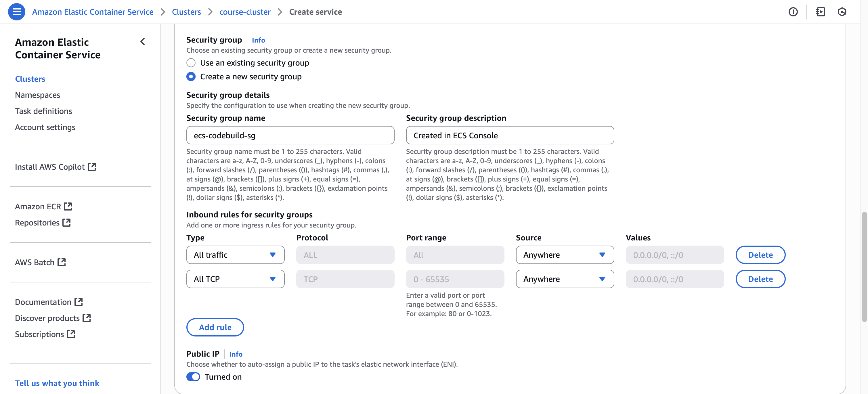This screenshot has width=868, height=394.
Task: Click the hexagon settings icon in header
Action: click(x=842, y=12)
